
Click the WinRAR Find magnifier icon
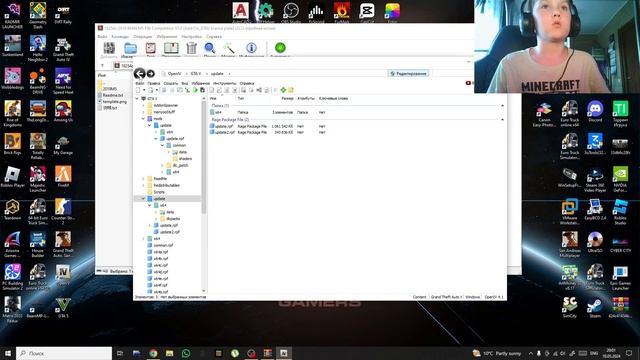(x=210, y=48)
